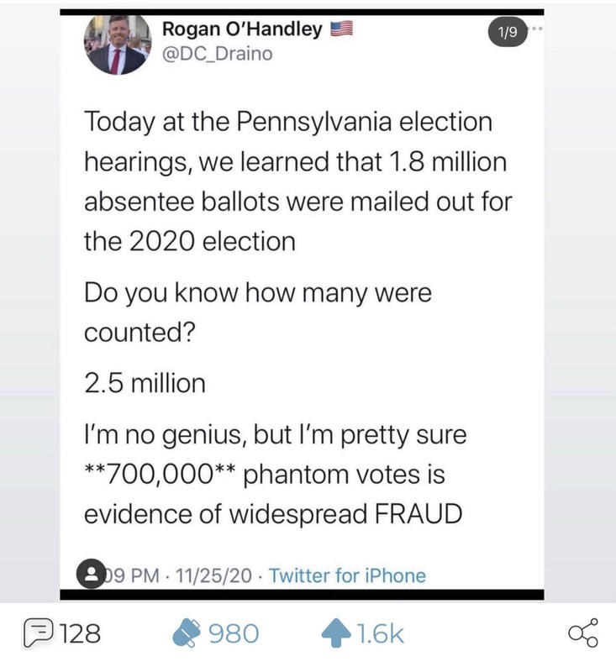This screenshot has height=672, width=616.
Task: Follow the Twitter for iPhone link
Action: coord(347,575)
